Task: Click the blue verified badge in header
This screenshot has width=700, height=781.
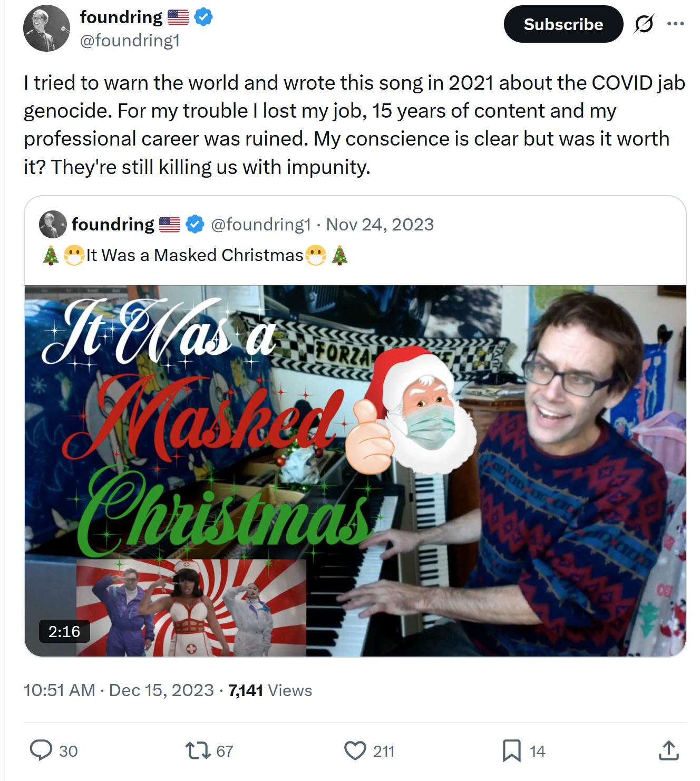Action: 203,17
